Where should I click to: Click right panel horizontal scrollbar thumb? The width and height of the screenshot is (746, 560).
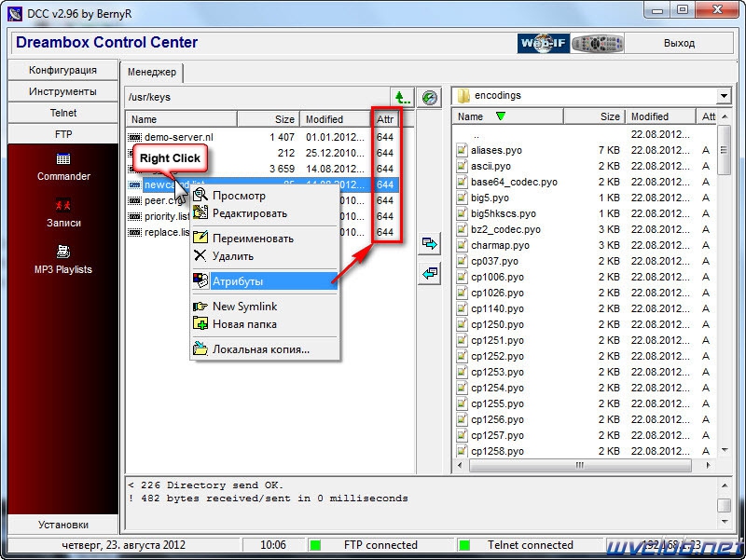tap(579, 465)
